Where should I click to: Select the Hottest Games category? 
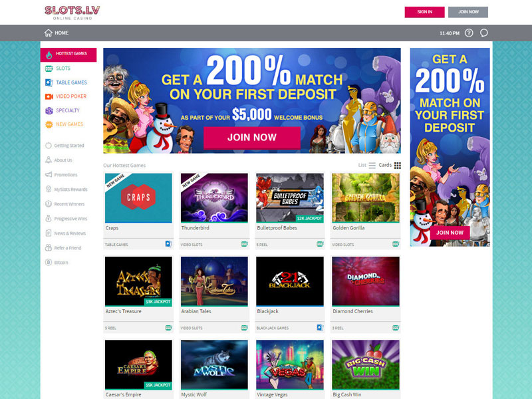[68, 55]
